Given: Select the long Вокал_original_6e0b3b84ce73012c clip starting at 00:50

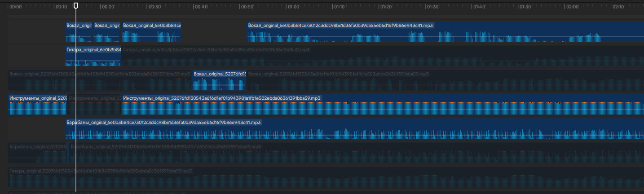Looking at the screenshot, I should click(x=446, y=31).
